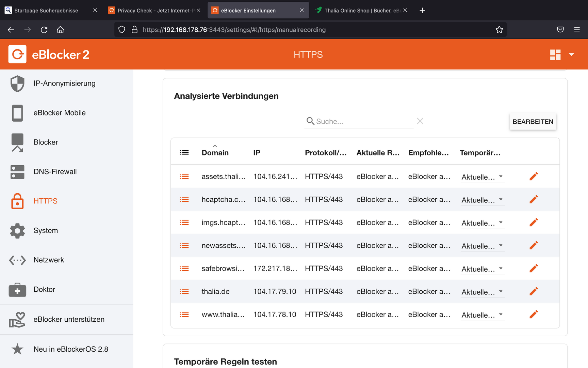Reload the page in browser toolbar
This screenshot has height=368, width=588.
pos(44,30)
